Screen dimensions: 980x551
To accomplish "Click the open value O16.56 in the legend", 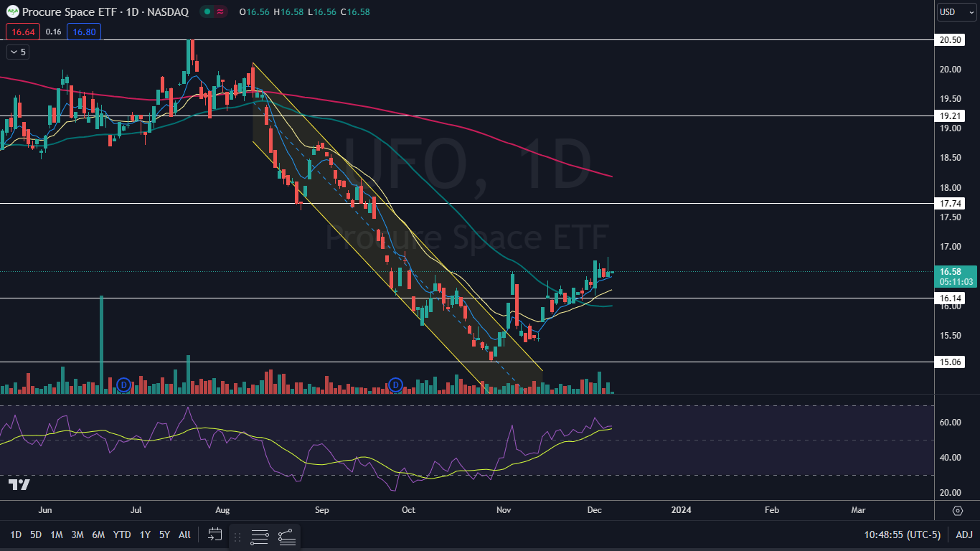I will coord(255,11).
